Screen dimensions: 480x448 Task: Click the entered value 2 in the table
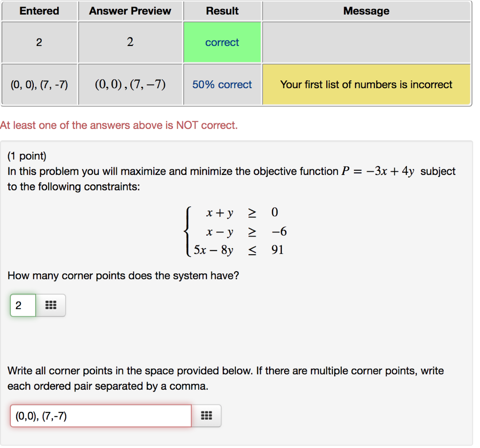pos(39,42)
